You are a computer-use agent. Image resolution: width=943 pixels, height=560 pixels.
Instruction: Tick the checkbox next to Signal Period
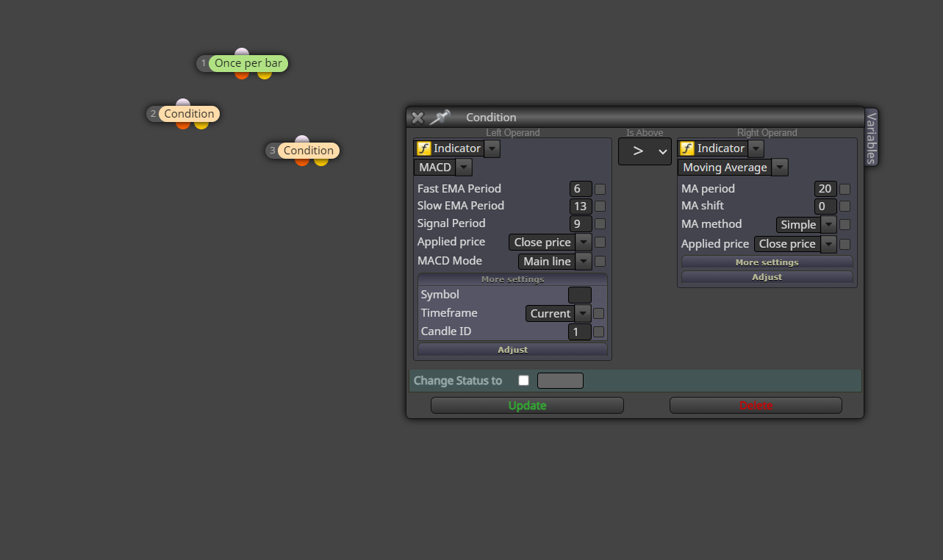(600, 224)
